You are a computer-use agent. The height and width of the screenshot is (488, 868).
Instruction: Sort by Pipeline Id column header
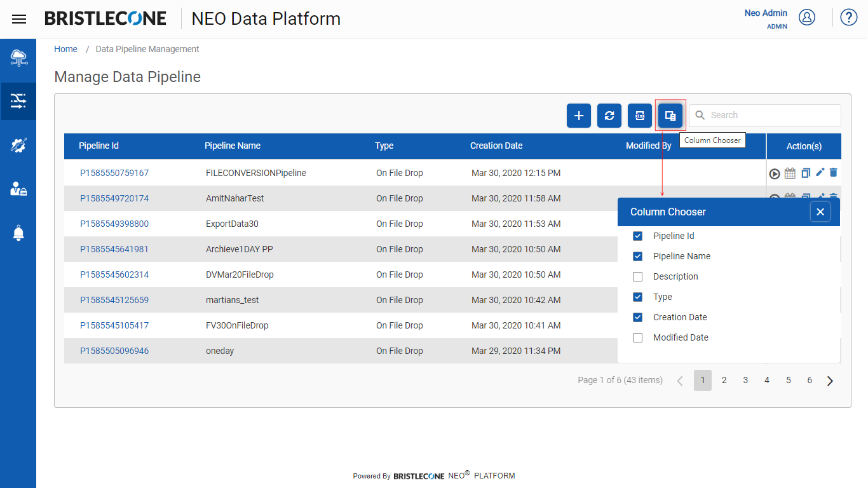[x=98, y=146]
